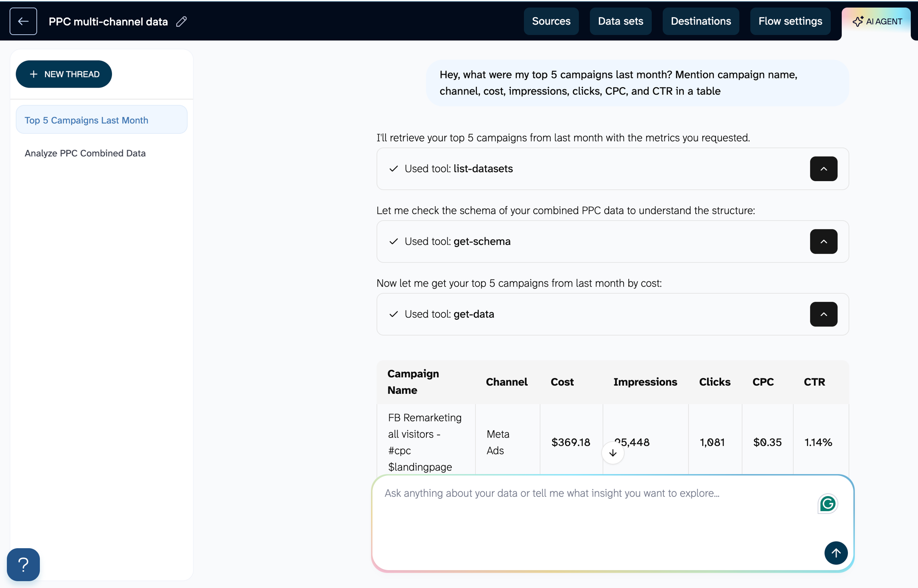
Task: Open Top 5 Campaigns Last Month thread
Action: (x=86, y=120)
